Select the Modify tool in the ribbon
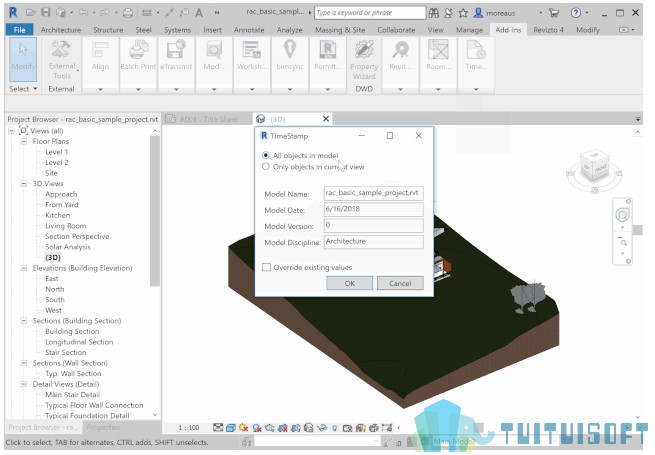The height and width of the screenshot is (455, 655). [x=23, y=59]
